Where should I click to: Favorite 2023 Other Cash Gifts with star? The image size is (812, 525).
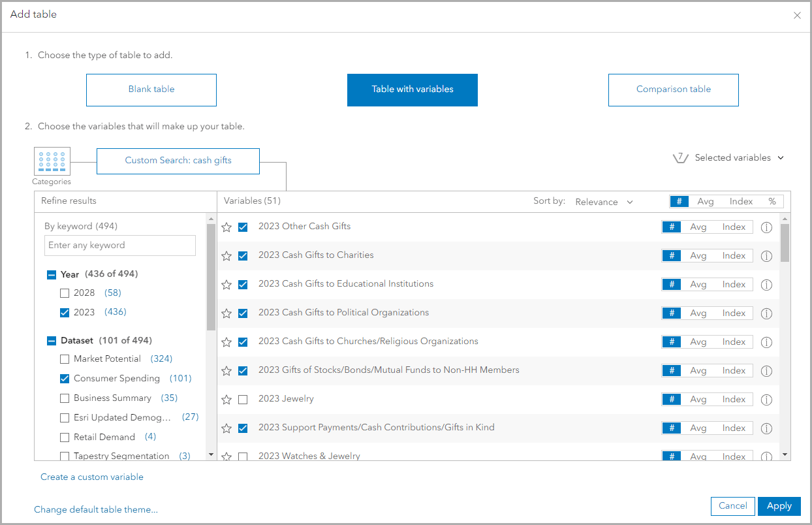tap(226, 227)
